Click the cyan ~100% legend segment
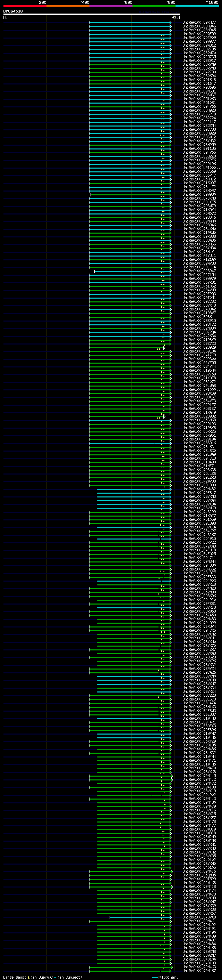The height and width of the screenshot is (980, 222). click(x=197, y=6)
